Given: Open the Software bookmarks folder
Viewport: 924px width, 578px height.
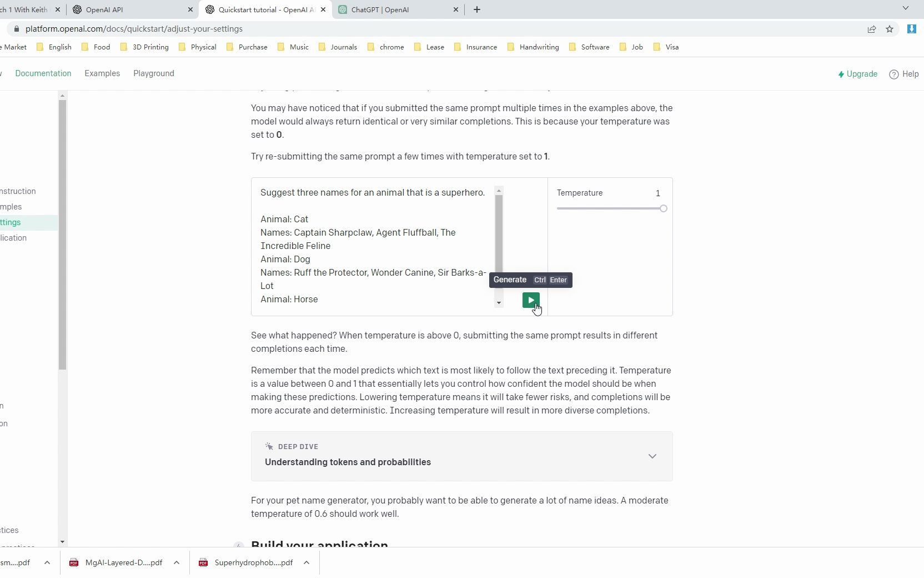Looking at the screenshot, I should tap(590, 47).
